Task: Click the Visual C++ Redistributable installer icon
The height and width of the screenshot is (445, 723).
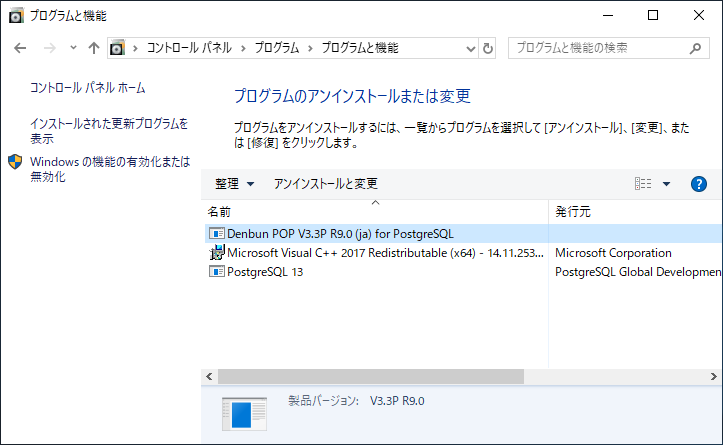Action: pyautogui.click(x=217, y=253)
